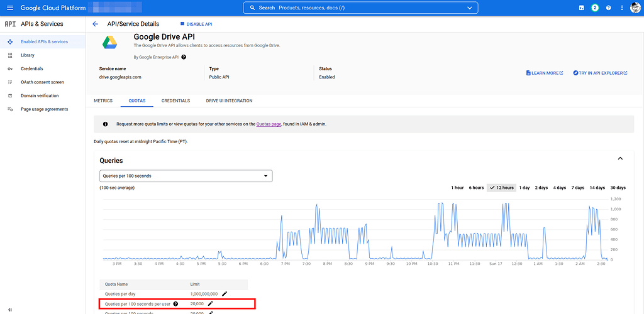Click the Quota Name column header
644x314 pixels.
116,284
